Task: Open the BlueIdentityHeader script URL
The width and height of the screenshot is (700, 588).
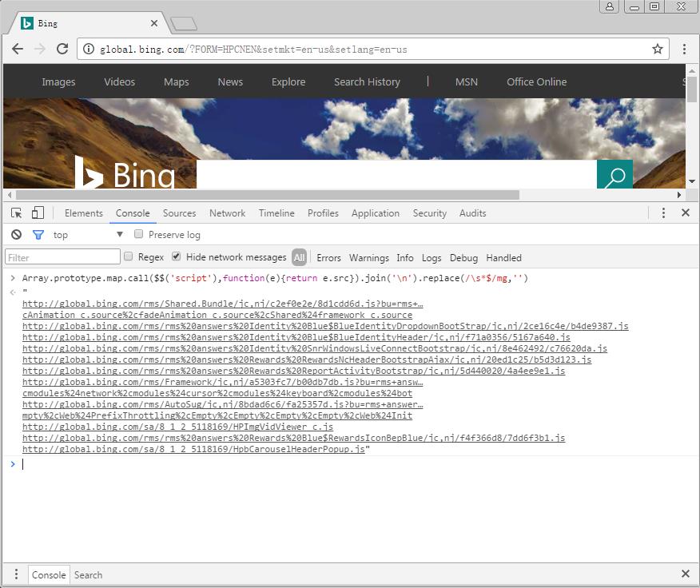Action: pyautogui.click(x=296, y=337)
